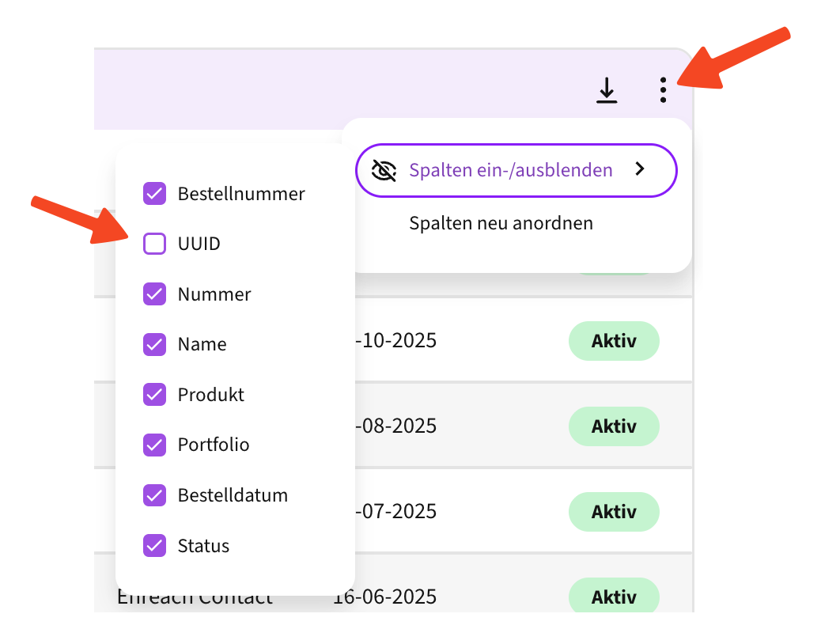Screen dimensions: 821x644
Task: Click the download arrow icon
Action: click(607, 90)
